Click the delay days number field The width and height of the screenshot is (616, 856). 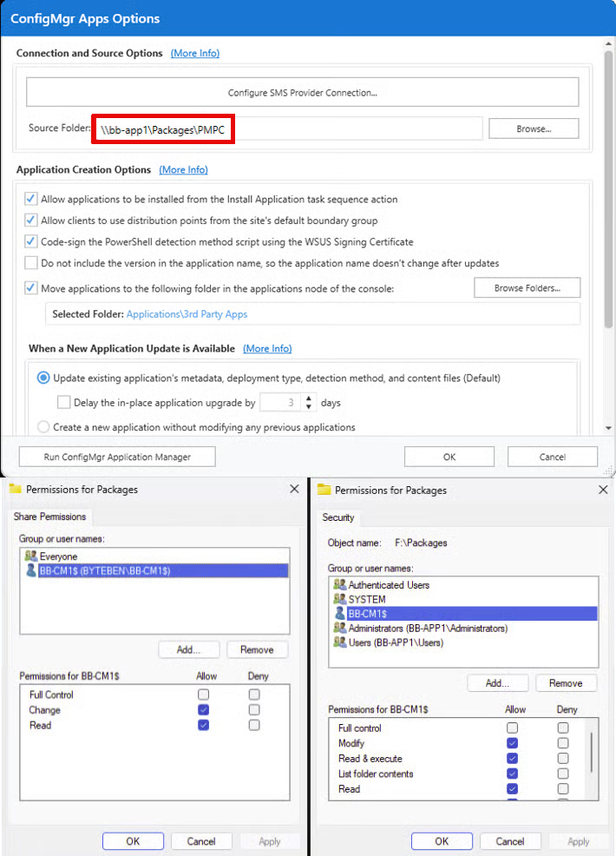coord(280,402)
